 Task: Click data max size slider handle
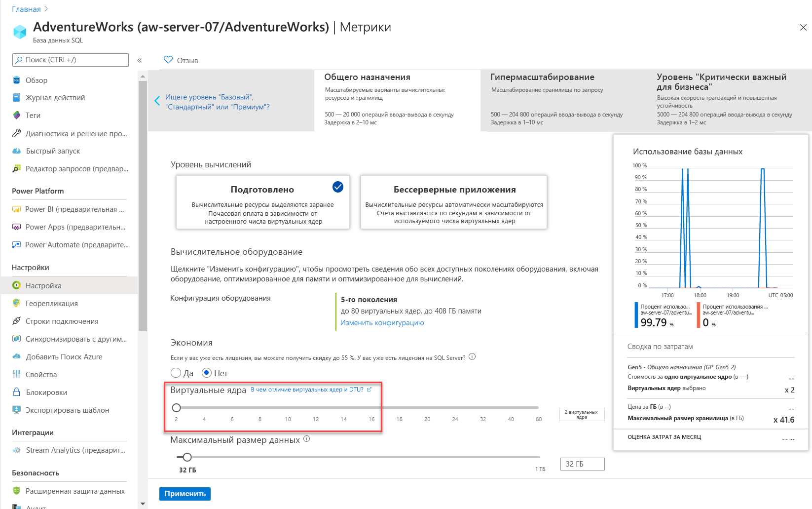(x=187, y=457)
